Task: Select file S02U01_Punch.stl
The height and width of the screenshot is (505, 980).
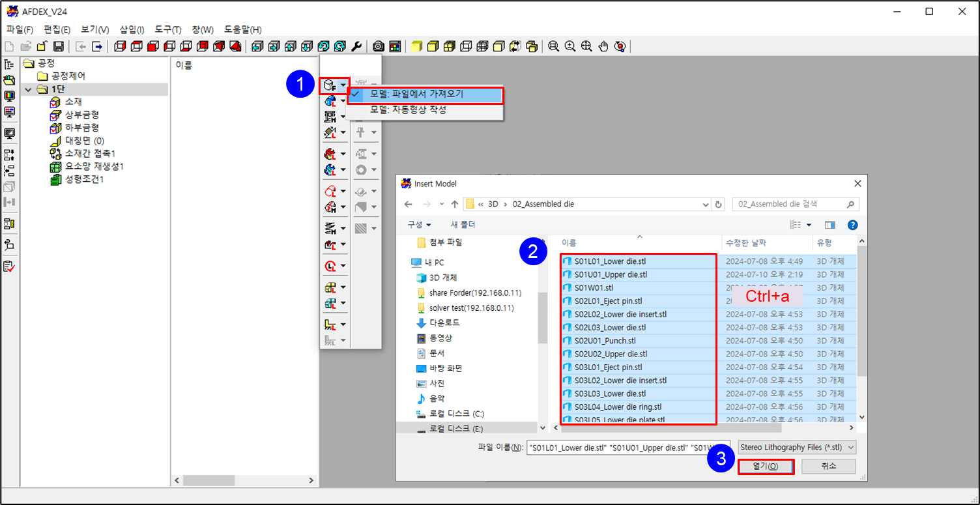Action: pyautogui.click(x=605, y=341)
